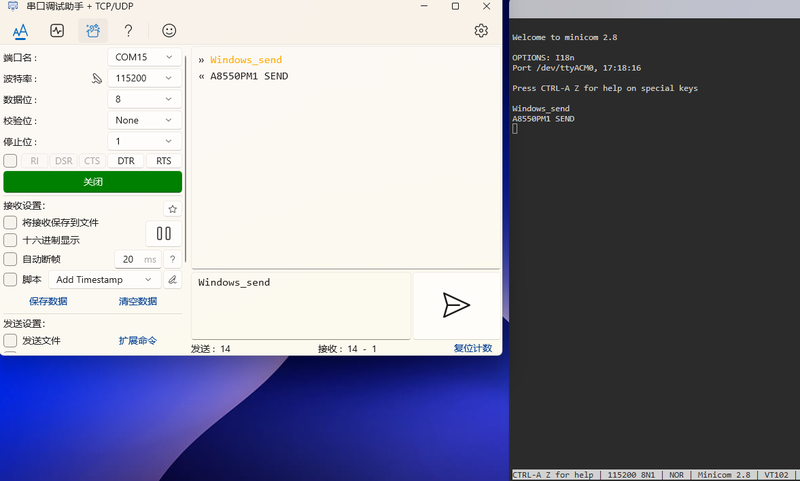Open the 115200 baud rate dropdown
This screenshot has height=481, width=800.
click(x=144, y=78)
